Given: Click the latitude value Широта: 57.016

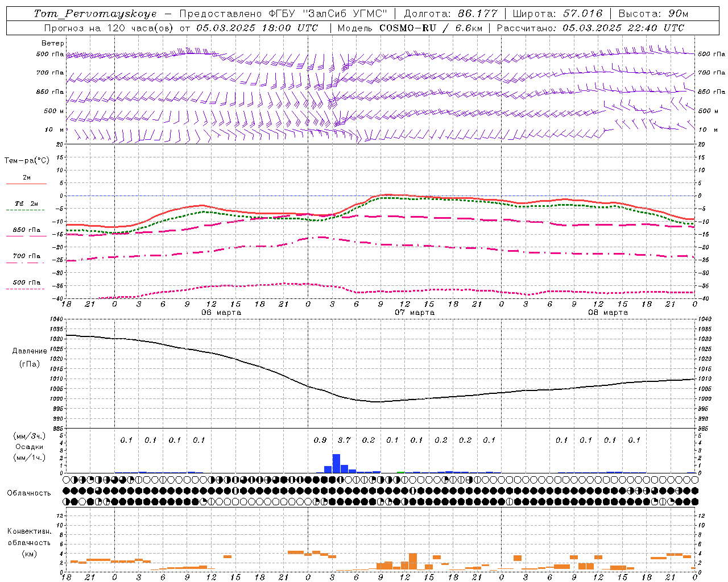Looking at the screenshot, I should click(557, 14).
